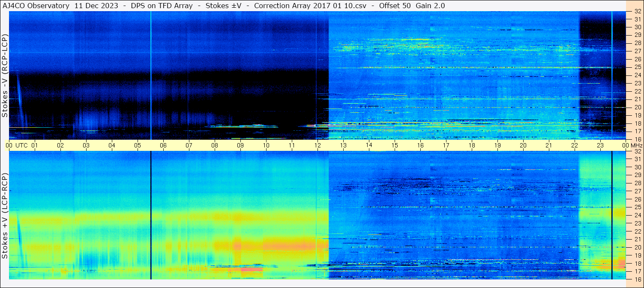Screen dimensions: 644x288
Task: Click the 32 MHz label of Stokes -V panel
Action: point(637,12)
